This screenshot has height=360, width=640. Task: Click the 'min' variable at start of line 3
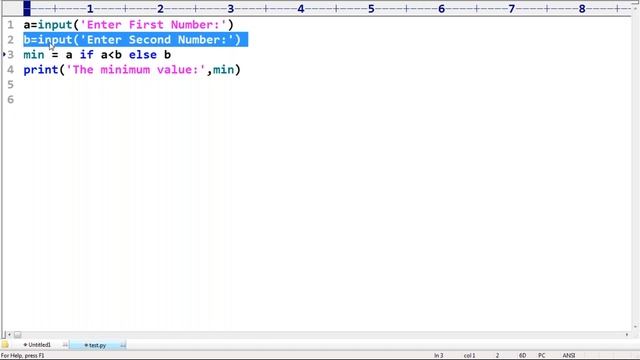click(x=34, y=55)
